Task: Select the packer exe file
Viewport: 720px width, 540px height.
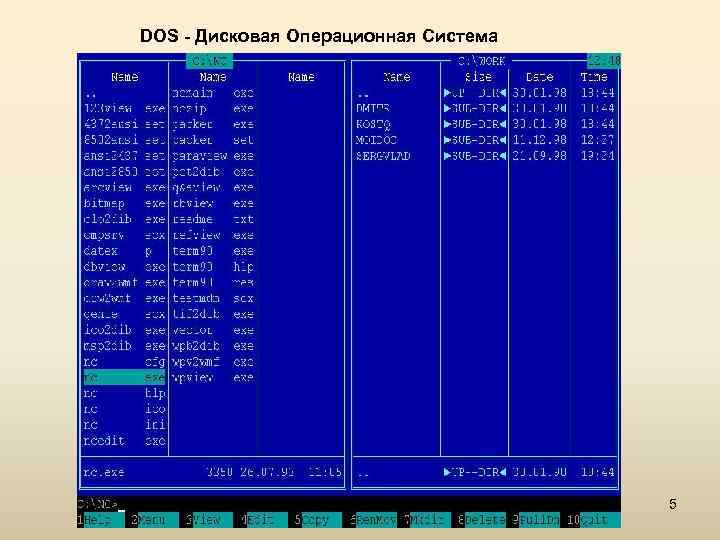Action: coord(213,124)
